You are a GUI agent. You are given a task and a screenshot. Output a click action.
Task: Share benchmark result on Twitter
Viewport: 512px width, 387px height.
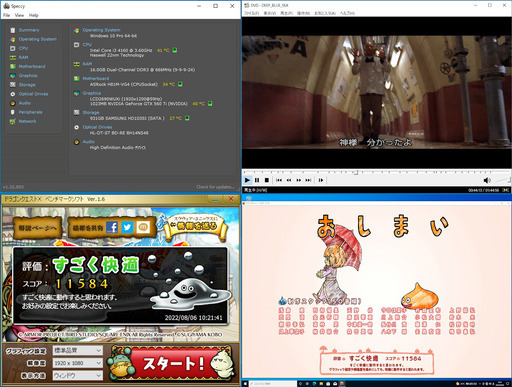point(127,228)
